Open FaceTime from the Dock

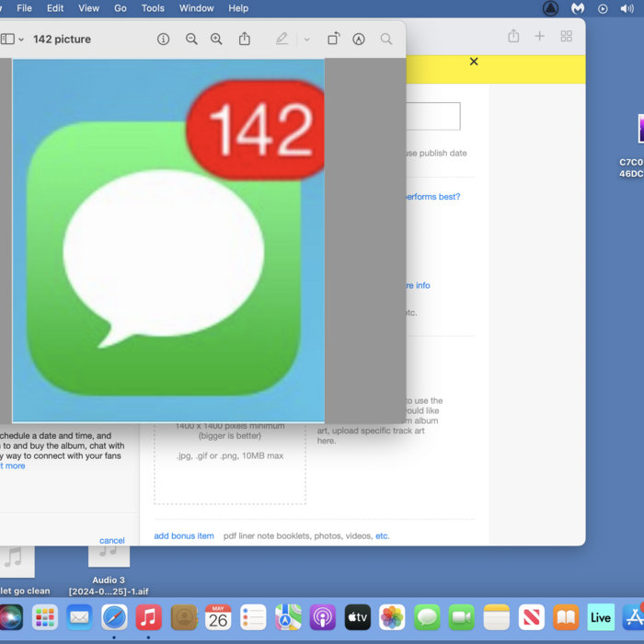tap(461, 617)
